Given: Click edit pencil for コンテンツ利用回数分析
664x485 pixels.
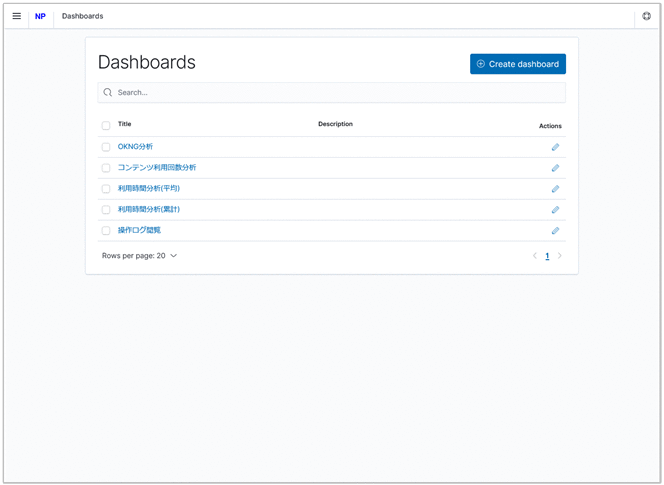Looking at the screenshot, I should pyautogui.click(x=555, y=168).
